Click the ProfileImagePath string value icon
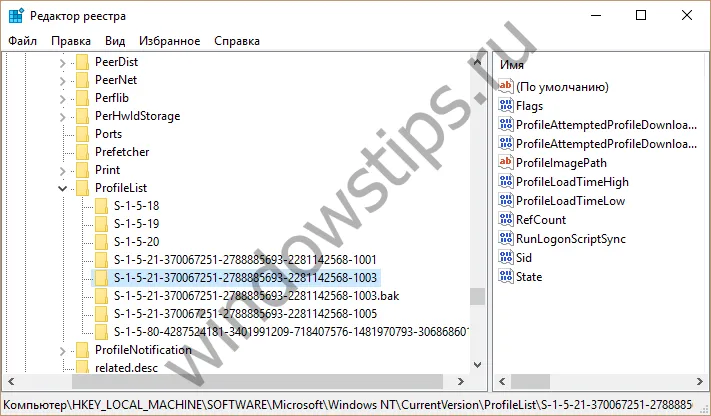Image resolution: width=711 pixels, height=416 pixels. point(506,162)
